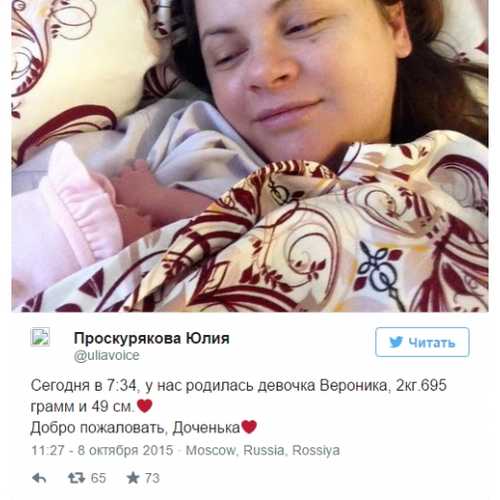Click the text 'грамм и 49 см.'
Viewport: 500px width, 500px height.
[x=83, y=407]
